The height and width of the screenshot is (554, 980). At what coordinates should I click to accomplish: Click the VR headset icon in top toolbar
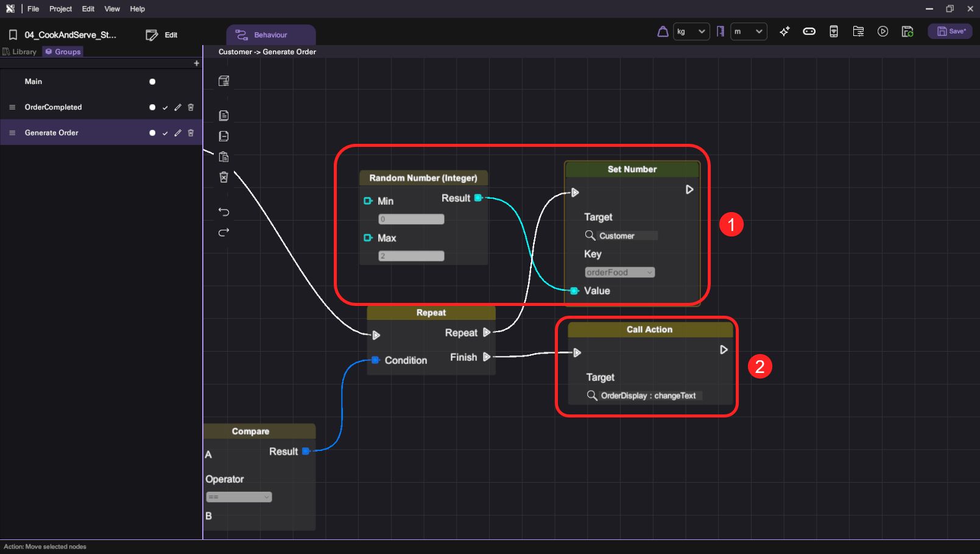click(809, 32)
